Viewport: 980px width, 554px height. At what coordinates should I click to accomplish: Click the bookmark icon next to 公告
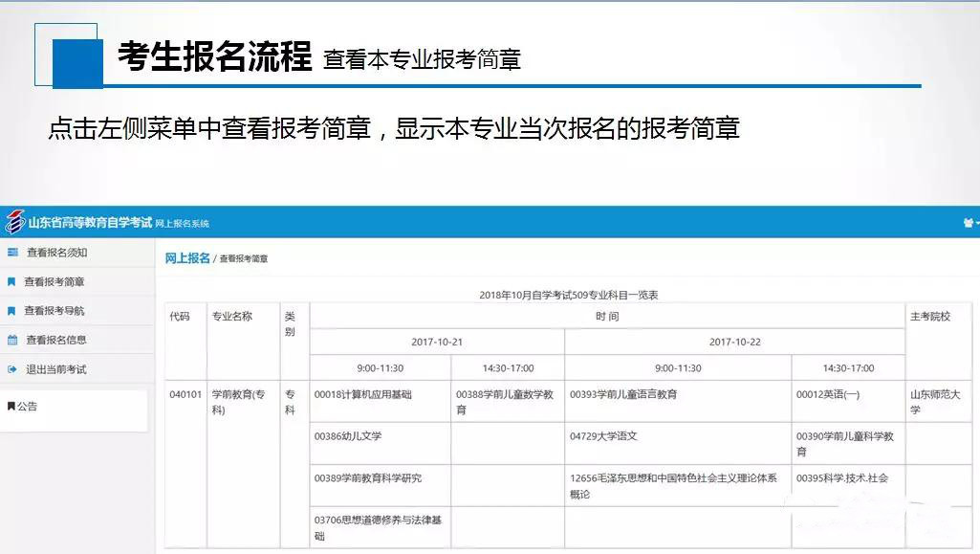click(x=10, y=406)
